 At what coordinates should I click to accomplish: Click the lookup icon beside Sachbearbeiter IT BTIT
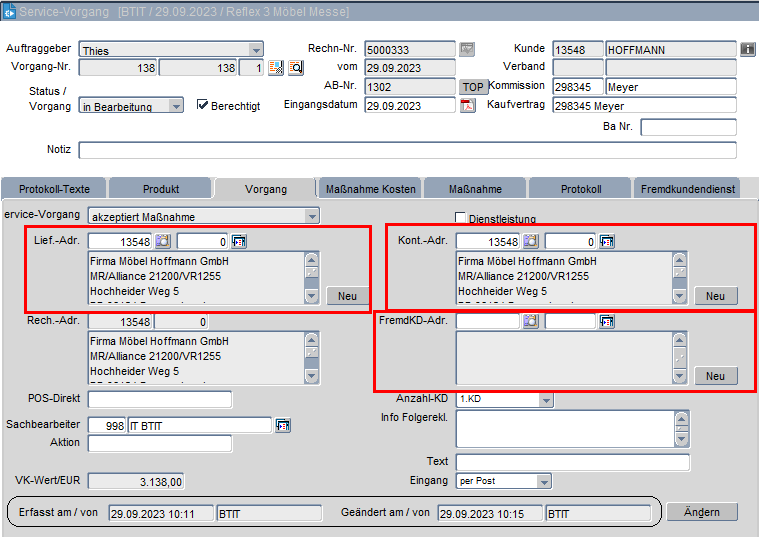[x=283, y=425]
